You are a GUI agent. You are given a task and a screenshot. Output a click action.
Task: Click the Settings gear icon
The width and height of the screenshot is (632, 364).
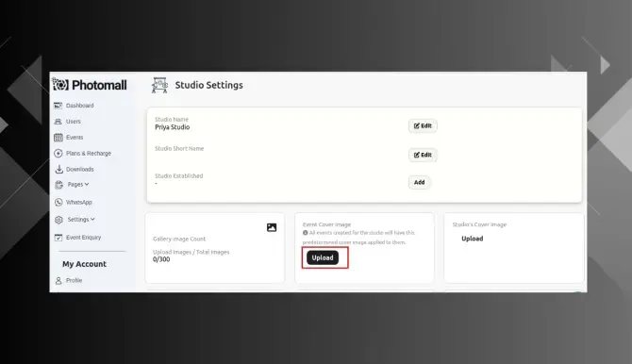tap(58, 220)
